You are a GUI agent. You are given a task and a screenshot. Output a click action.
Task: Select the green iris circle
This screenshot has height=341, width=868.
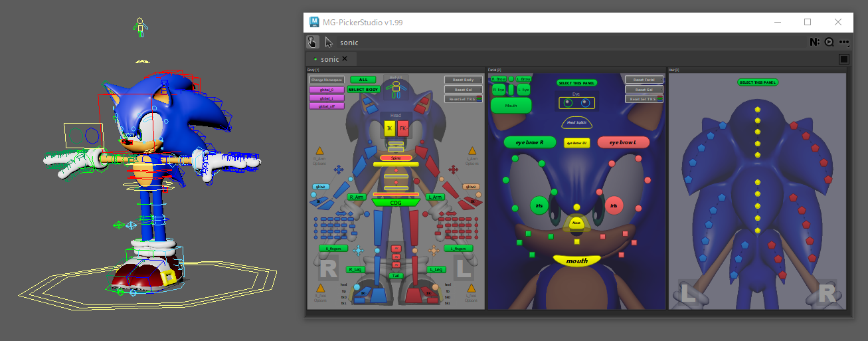(x=539, y=205)
